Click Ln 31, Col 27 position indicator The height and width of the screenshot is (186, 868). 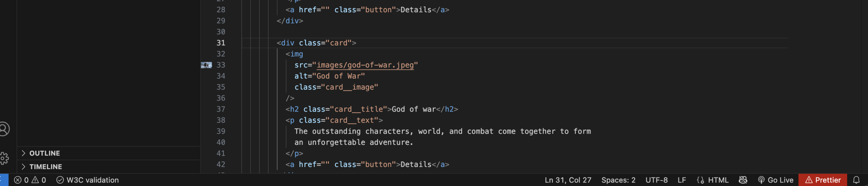(568, 180)
